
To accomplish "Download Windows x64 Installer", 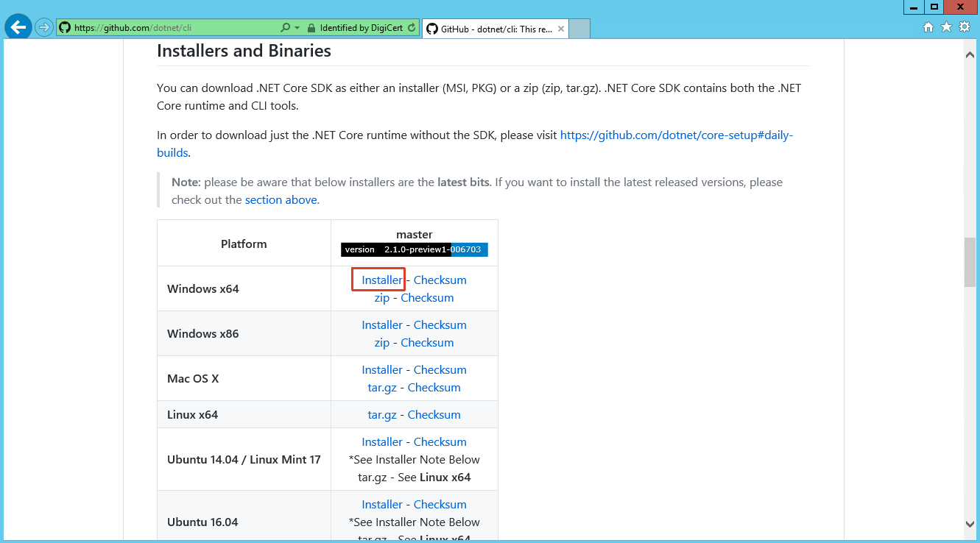I will point(382,280).
